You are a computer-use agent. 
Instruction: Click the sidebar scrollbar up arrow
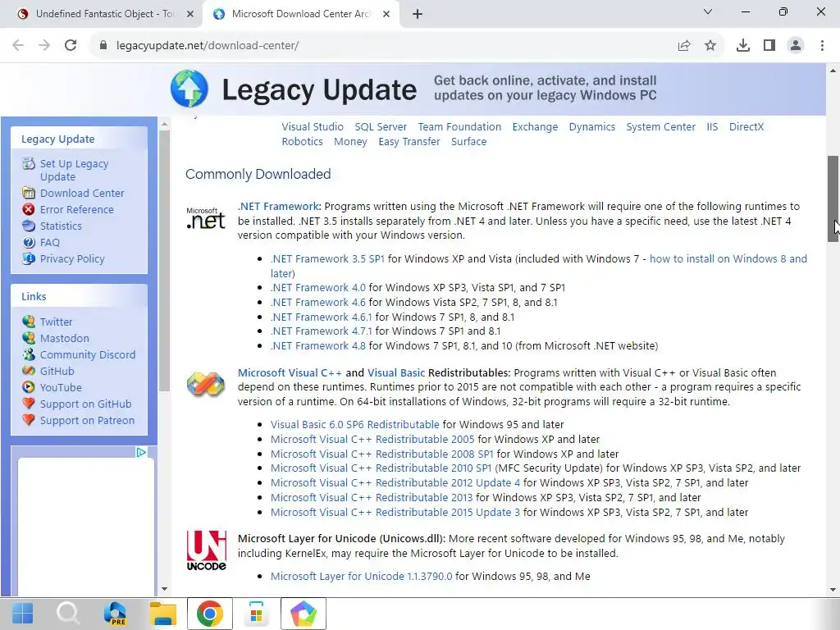164,125
